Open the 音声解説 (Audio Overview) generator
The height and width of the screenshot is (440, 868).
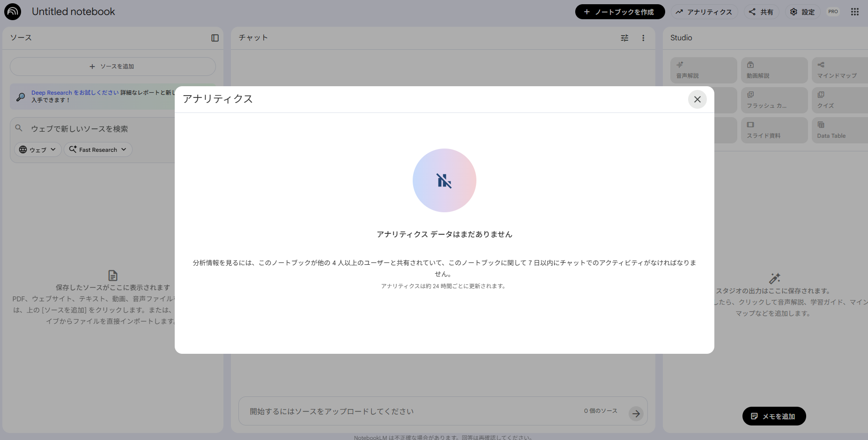click(704, 70)
